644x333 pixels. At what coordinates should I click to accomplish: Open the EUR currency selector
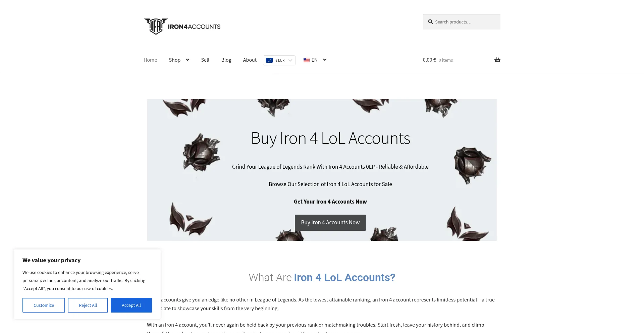pos(279,60)
